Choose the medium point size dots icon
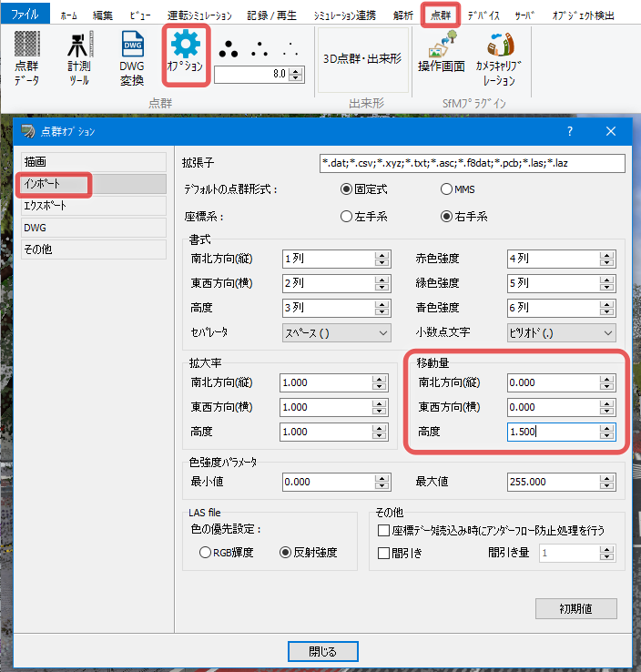The image size is (641, 672). pyautogui.click(x=259, y=49)
